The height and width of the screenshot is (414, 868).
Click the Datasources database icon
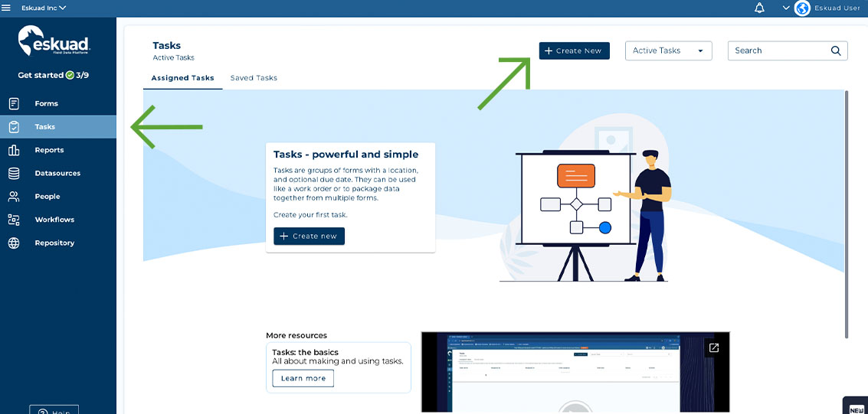(x=14, y=173)
